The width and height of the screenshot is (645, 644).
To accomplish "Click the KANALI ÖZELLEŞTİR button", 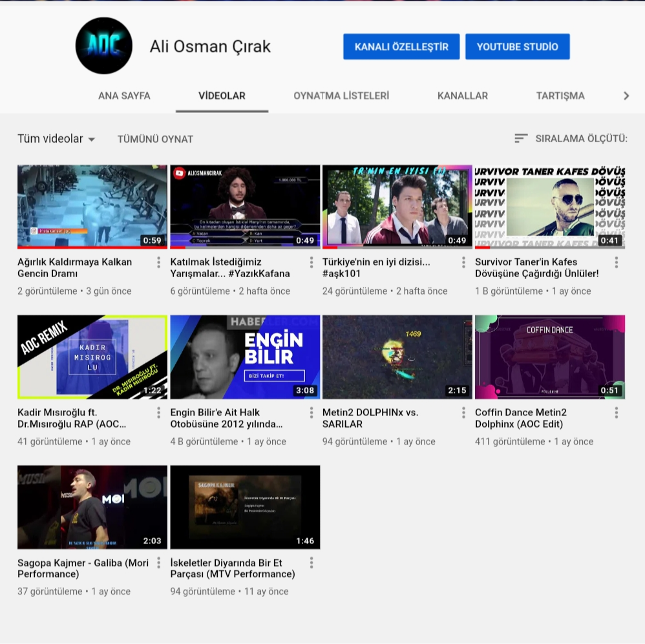I will pyautogui.click(x=401, y=47).
